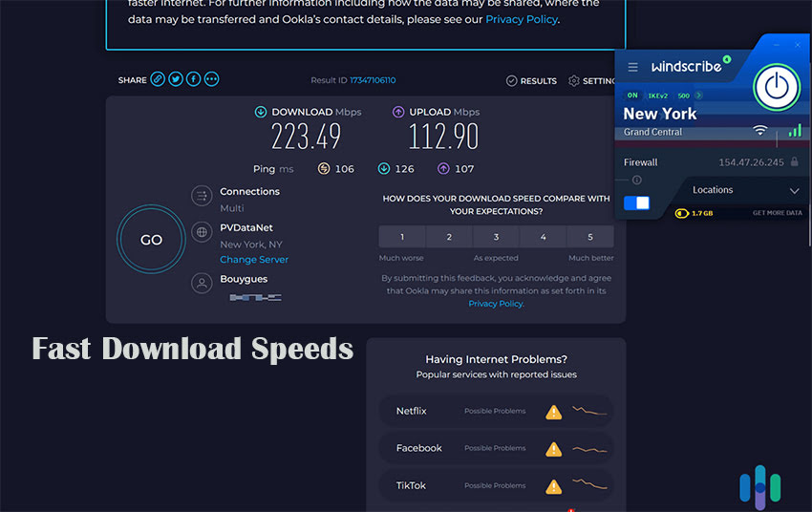The height and width of the screenshot is (512, 812).
Task: Click the Bouygues user icon
Action: click(202, 283)
